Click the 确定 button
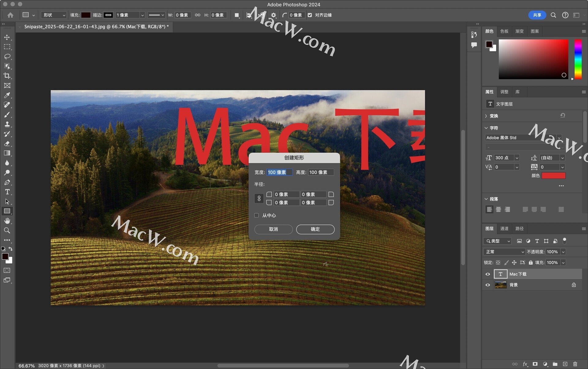Screen dimensions: 588x369 tap(315, 229)
